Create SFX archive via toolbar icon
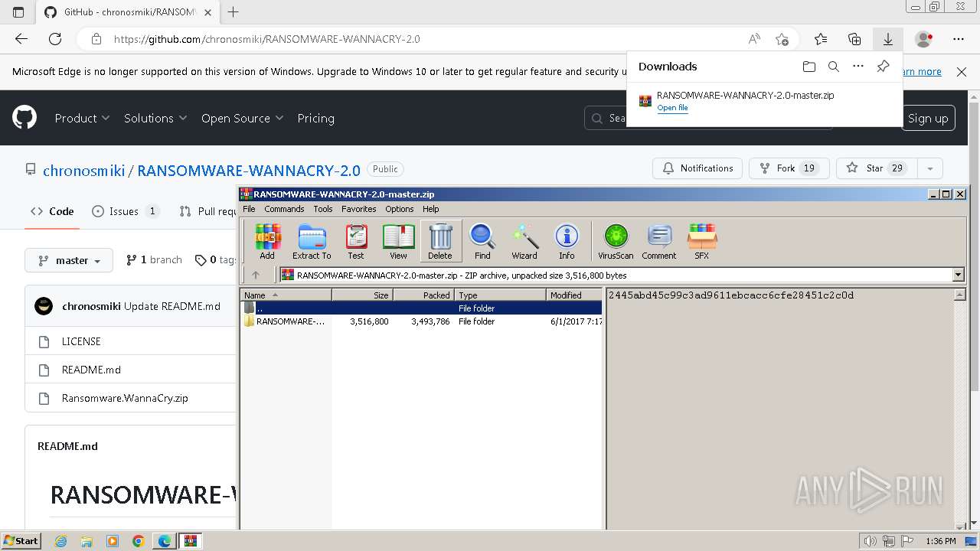 (x=702, y=241)
